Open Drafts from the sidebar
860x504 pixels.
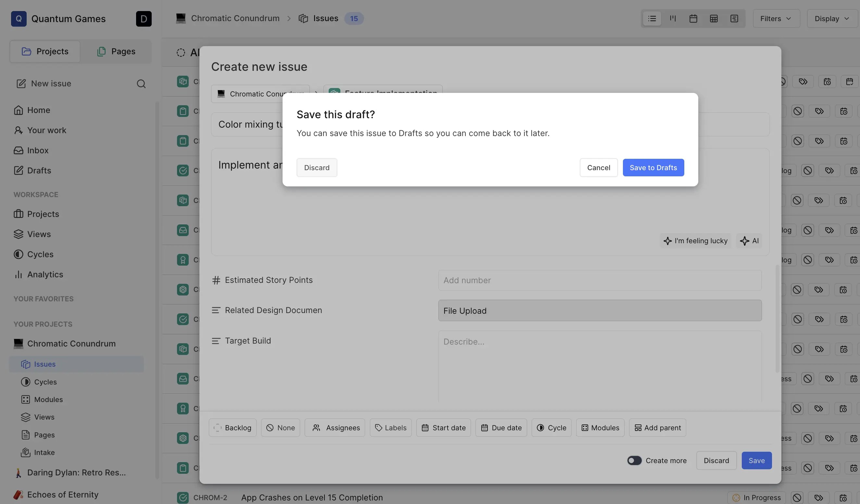(x=39, y=170)
